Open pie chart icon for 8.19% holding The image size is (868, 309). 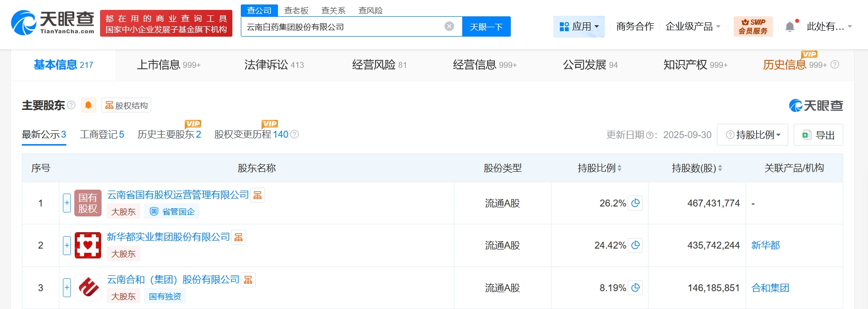(636, 288)
